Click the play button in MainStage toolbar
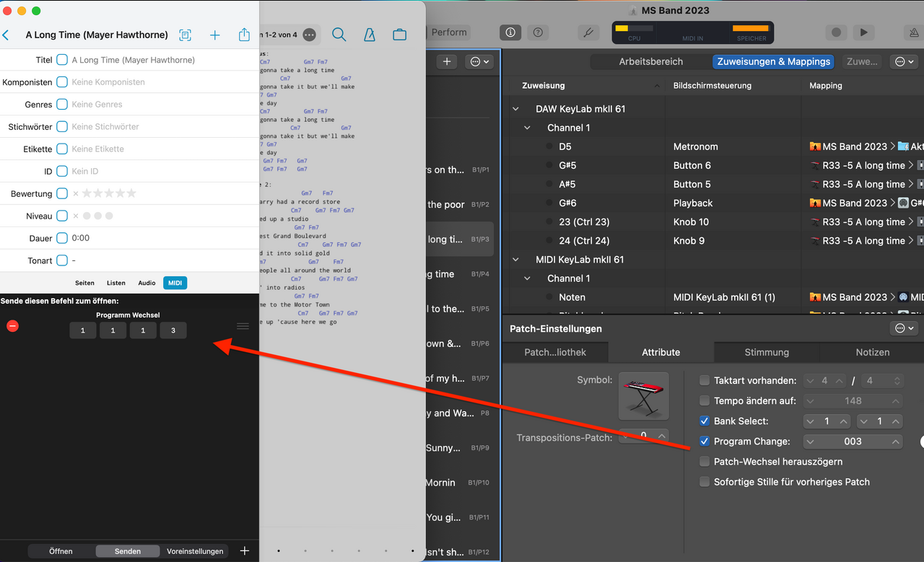This screenshot has width=924, height=562. [x=863, y=32]
